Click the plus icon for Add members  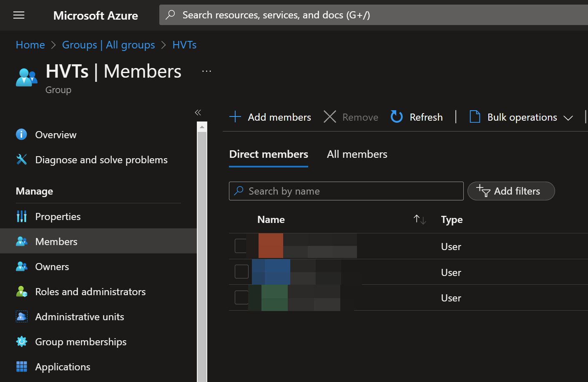point(235,116)
